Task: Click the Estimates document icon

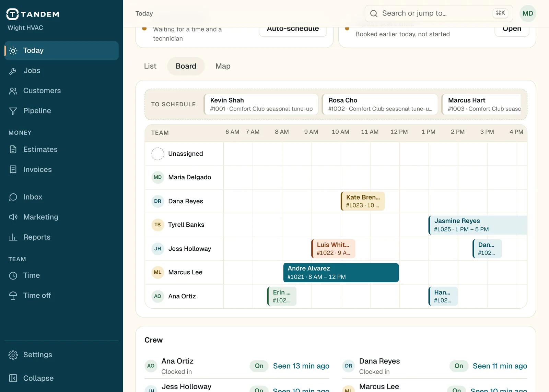Action: [13, 150]
